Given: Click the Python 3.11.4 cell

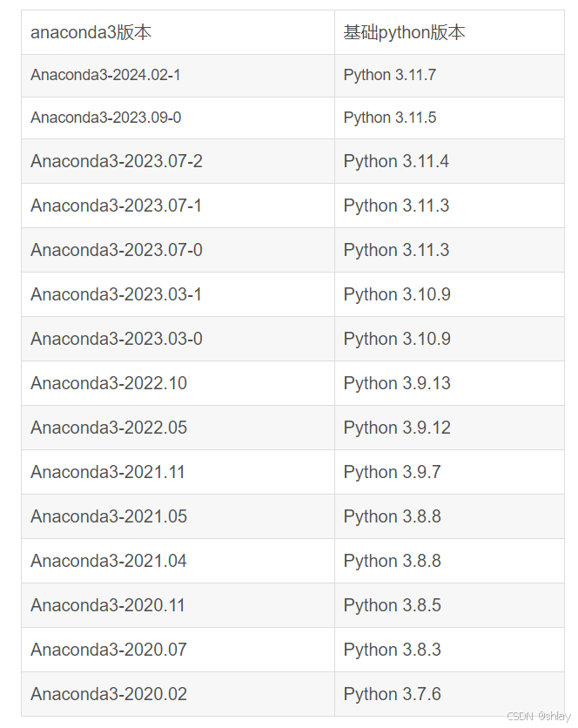Looking at the screenshot, I should pyautogui.click(x=449, y=161).
